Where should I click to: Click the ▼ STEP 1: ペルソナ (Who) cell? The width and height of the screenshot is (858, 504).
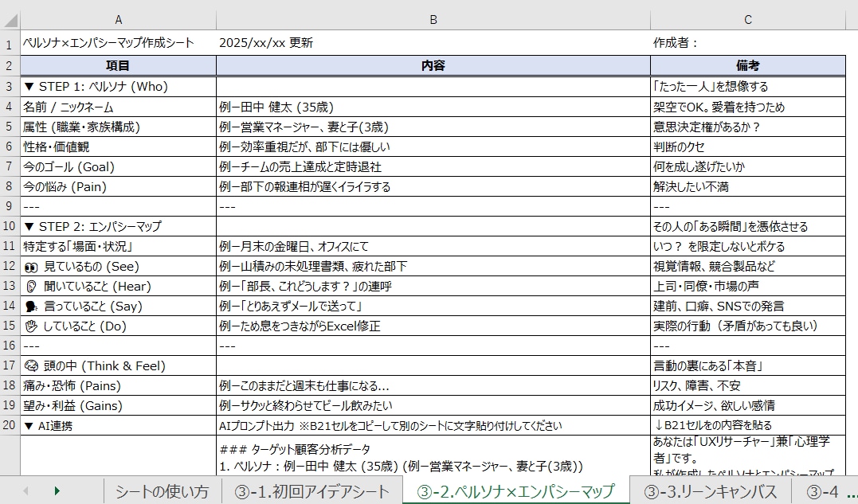118,86
